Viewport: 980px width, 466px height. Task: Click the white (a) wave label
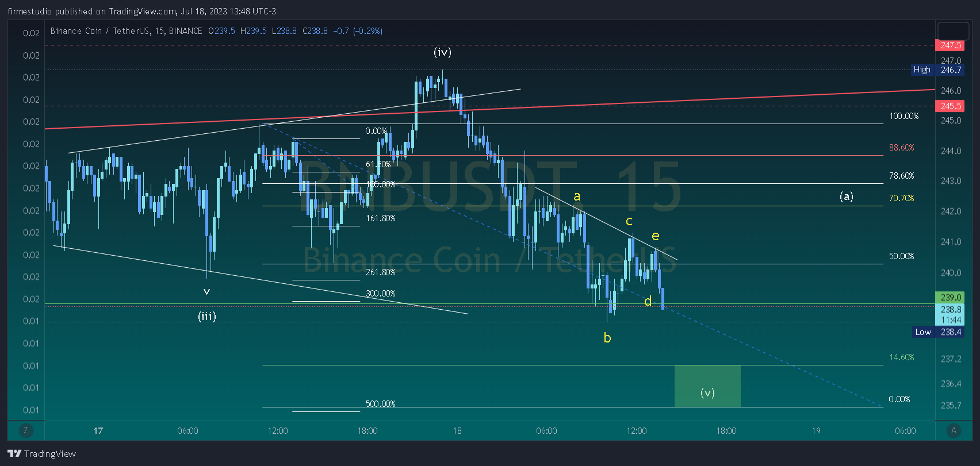pyautogui.click(x=846, y=196)
